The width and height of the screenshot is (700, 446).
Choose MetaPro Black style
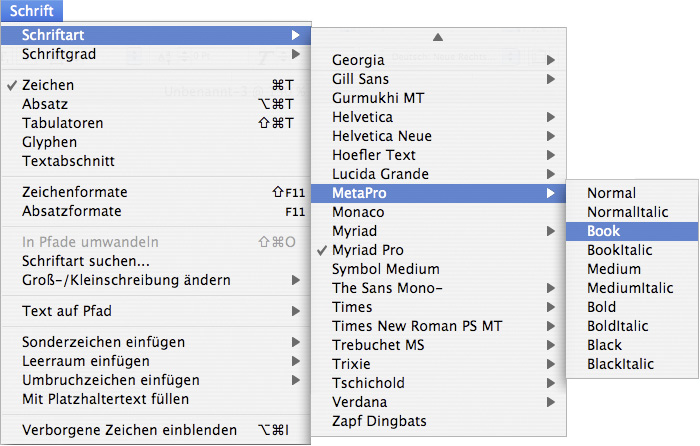[x=632, y=345]
